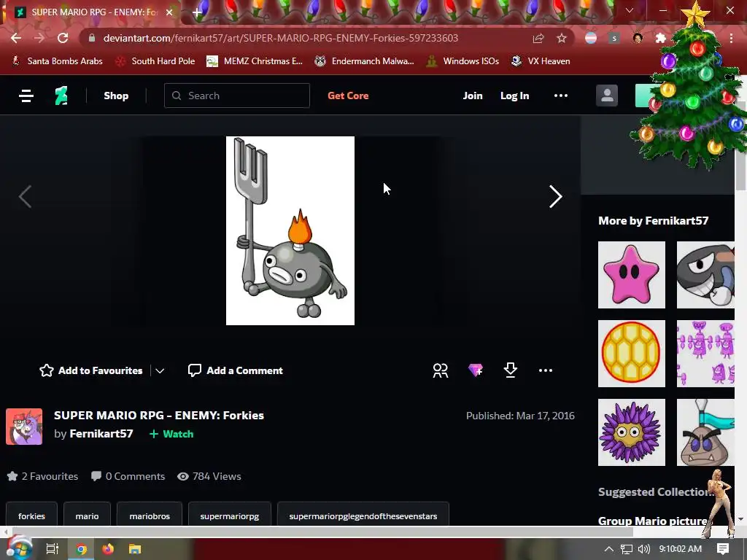Open the taskbar notification center icon
This screenshot has width=747, height=560.
[x=723, y=549]
